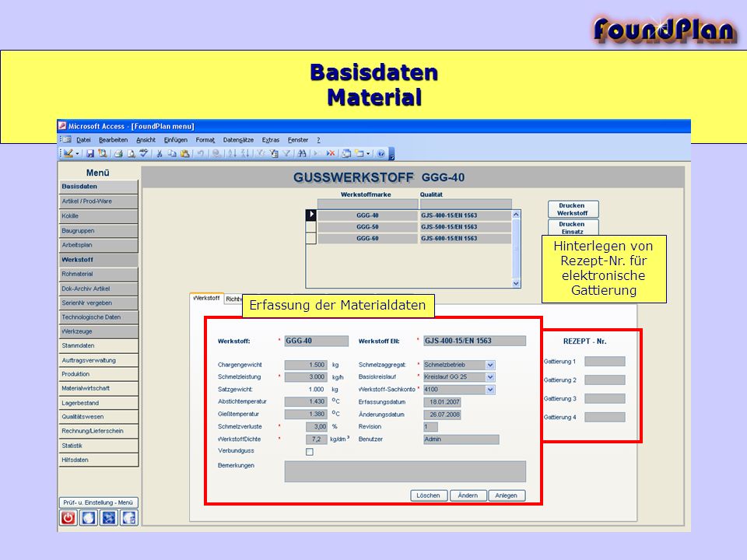Click the Save icon in the toolbar
Image resolution: width=747 pixels, height=560 pixels.
(89, 153)
